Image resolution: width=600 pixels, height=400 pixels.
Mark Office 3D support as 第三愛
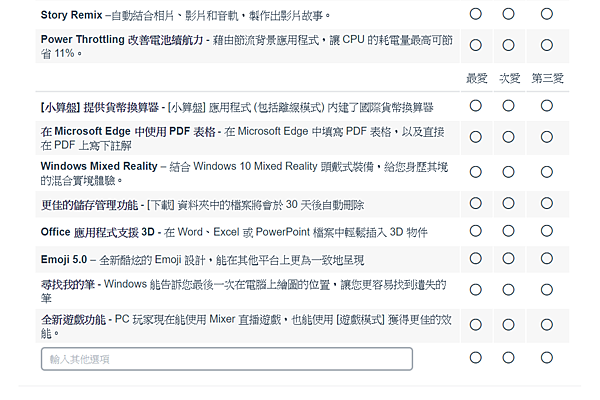pos(547,231)
